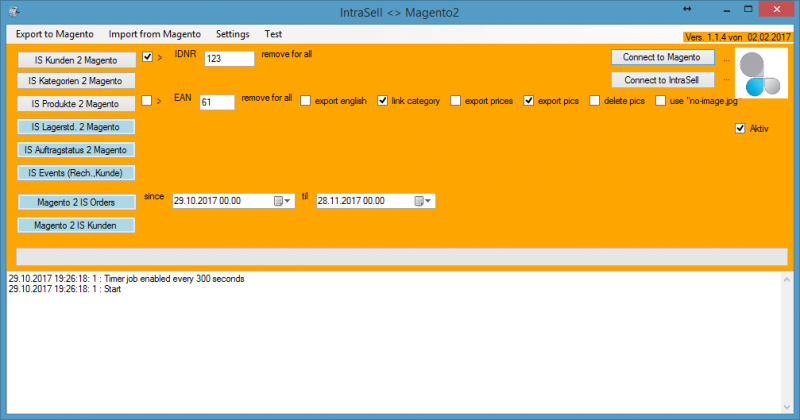The image size is (800, 420).
Task: Enable delete pics checkbox
Action: coord(594,101)
